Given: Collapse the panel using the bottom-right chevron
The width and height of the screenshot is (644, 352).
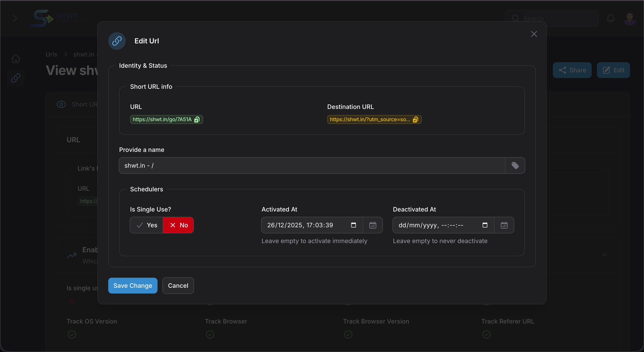Looking at the screenshot, I should tap(605, 255).
